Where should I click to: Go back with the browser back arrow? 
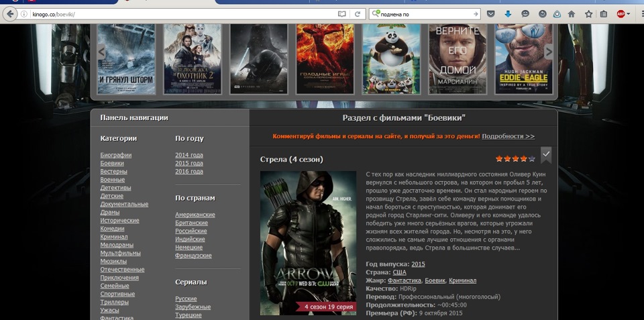click(10, 14)
